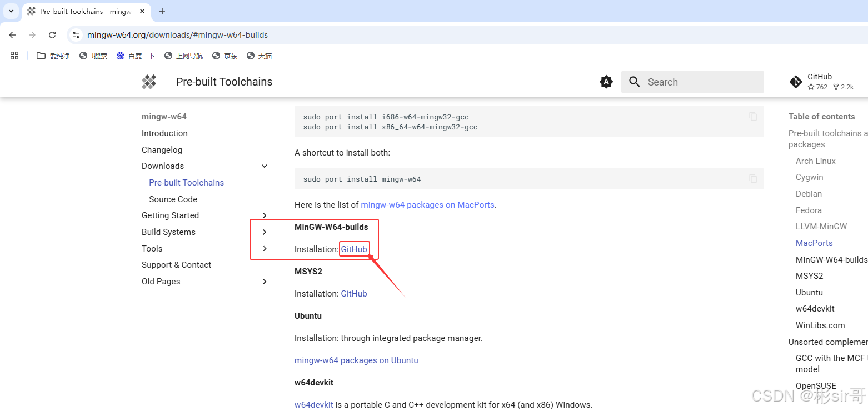Click the mingw-w64 site logo
Viewport: 868px width, 411px height.
149,82
